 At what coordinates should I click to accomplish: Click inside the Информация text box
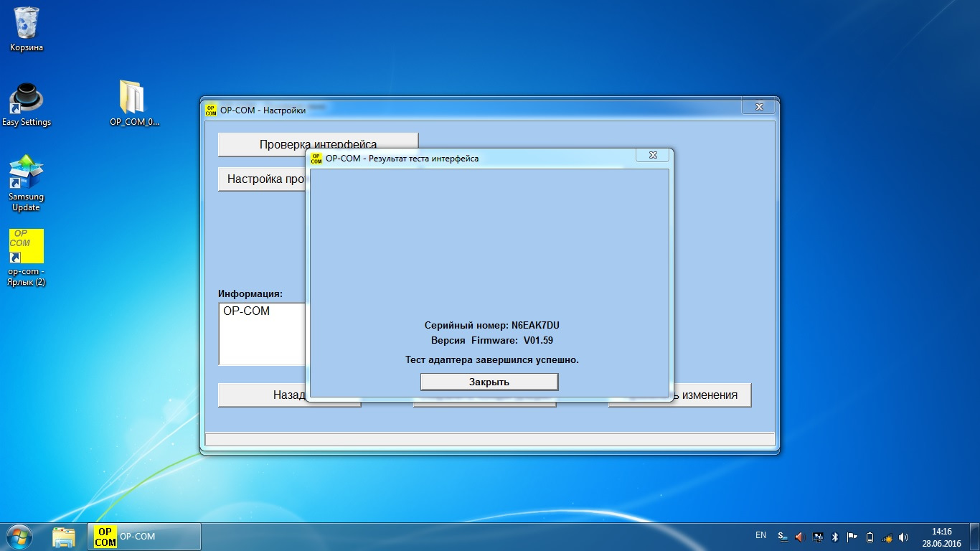[x=262, y=334]
